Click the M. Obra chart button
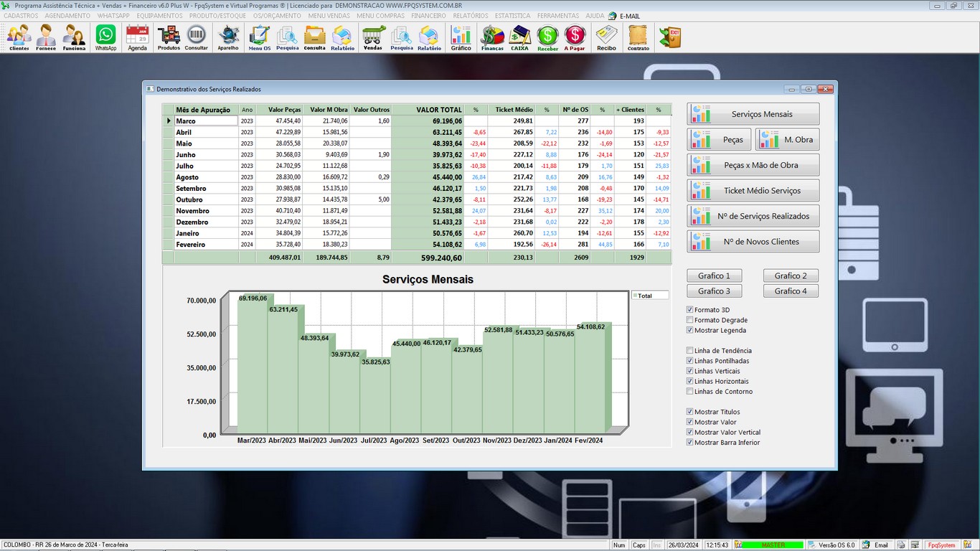Viewport: 980px width, 551px height. pos(787,140)
